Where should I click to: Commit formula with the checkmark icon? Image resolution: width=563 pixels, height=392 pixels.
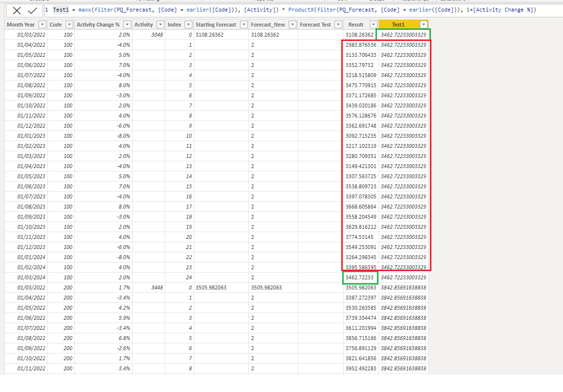click(x=32, y=11)
